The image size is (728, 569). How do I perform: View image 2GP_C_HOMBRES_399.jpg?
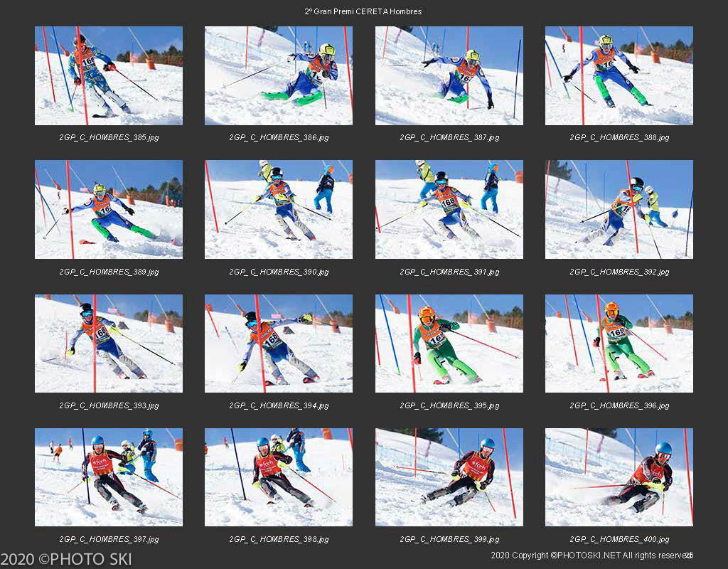point(449,477)
